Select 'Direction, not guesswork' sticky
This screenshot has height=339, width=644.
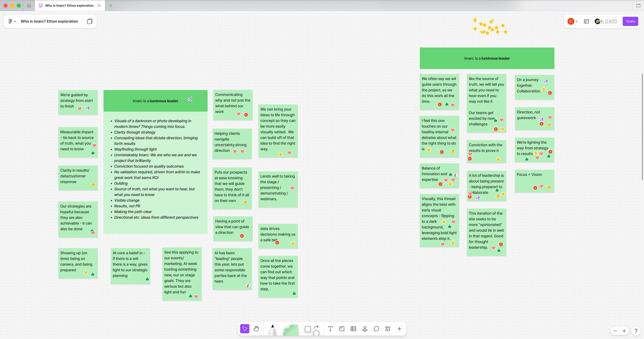click(535, 118)
